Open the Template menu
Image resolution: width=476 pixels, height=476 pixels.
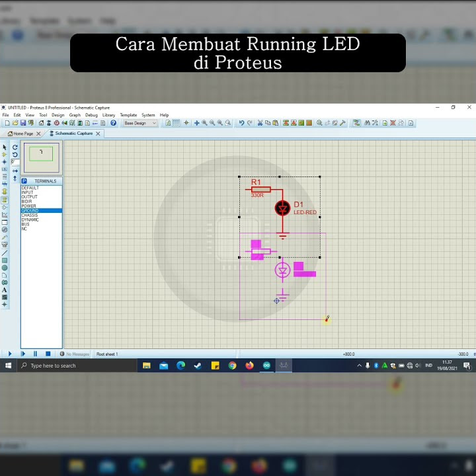tap(128, 115)
